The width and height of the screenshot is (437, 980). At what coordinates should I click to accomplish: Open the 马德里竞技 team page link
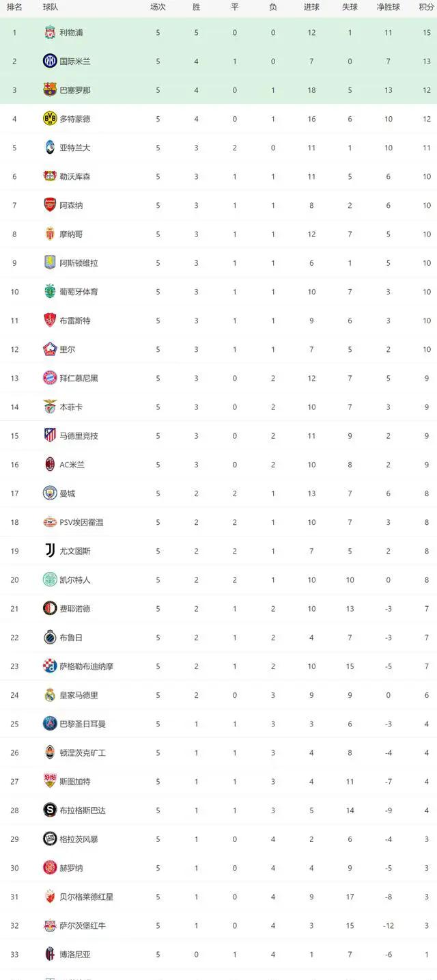pyautogui.click(x=79, y=435)
